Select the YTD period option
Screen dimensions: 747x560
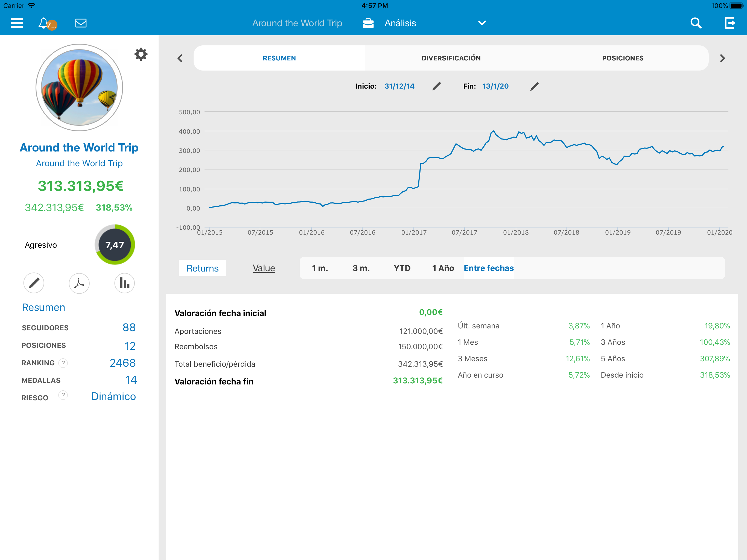[402, 268]
